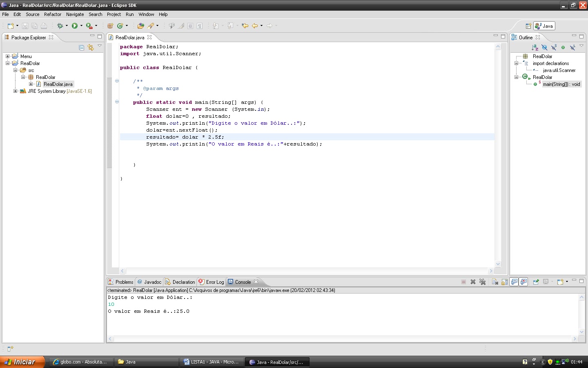
Task: Click Pin Console icon
Action: 536,282
